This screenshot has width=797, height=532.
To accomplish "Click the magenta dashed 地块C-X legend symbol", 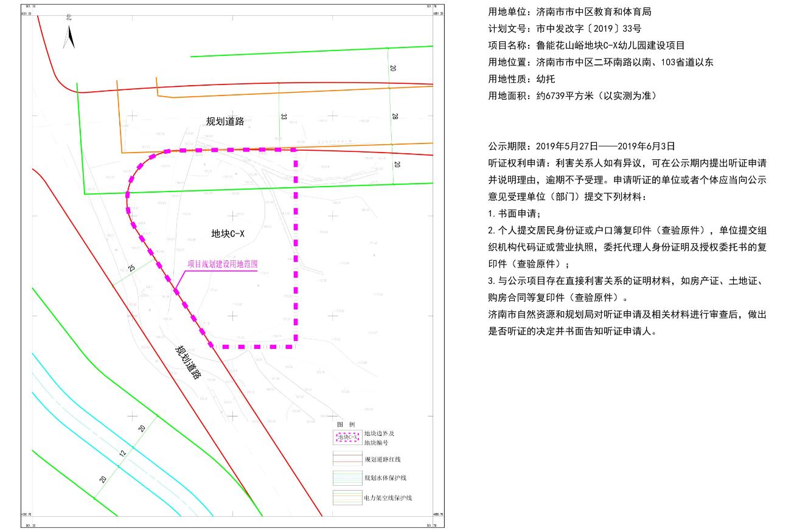I will click(347, 437).
